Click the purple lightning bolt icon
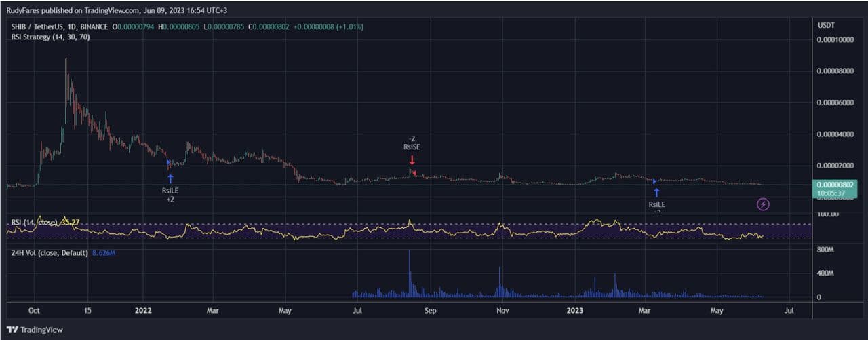This screenshot has width=868, height=340. pos(763,204)
